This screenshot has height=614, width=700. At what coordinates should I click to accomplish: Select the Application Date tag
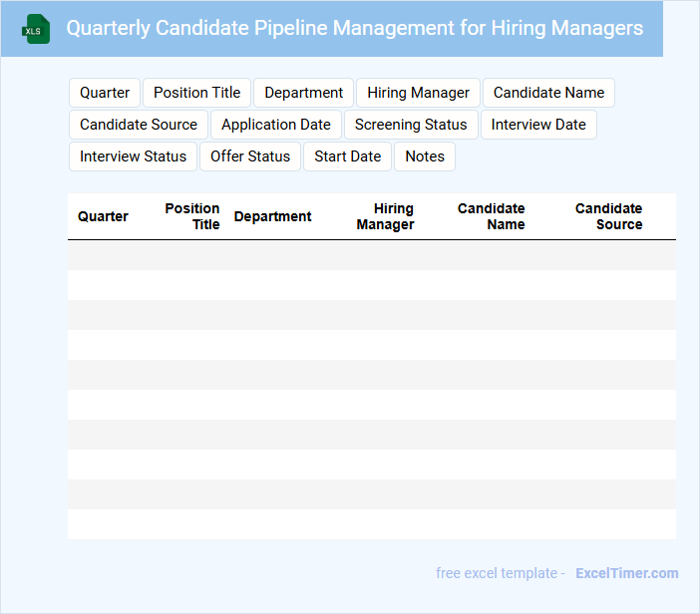tap(276, 125)
